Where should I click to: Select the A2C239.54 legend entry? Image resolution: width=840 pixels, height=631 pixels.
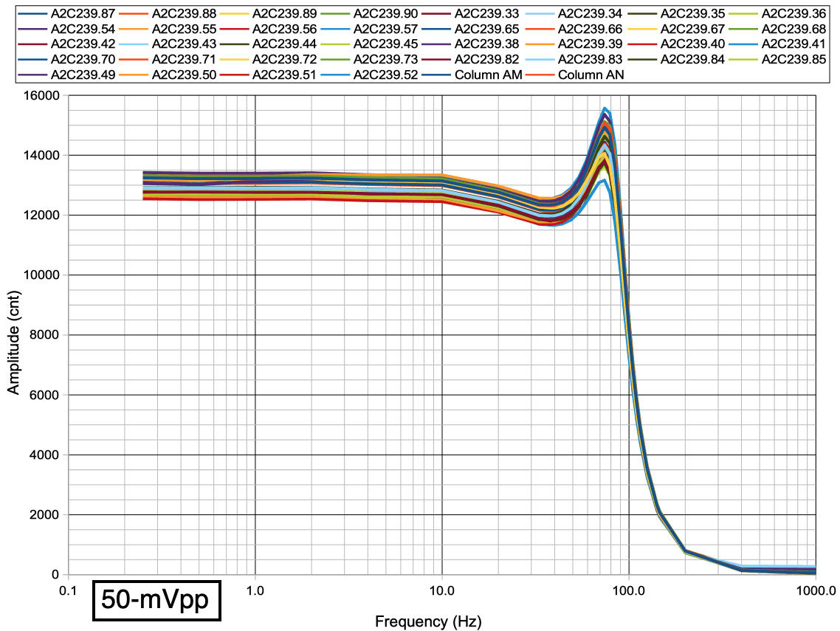tap(78, 29)
